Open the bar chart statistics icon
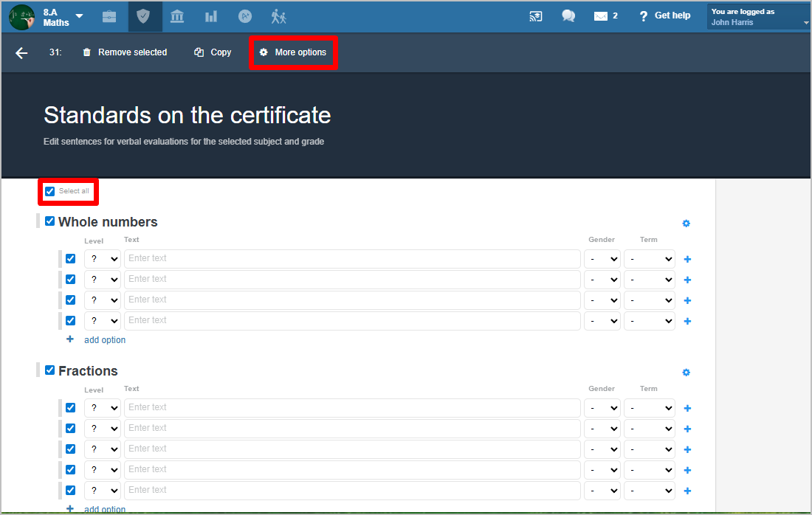 pyautogui.click(x=211, y=16)
